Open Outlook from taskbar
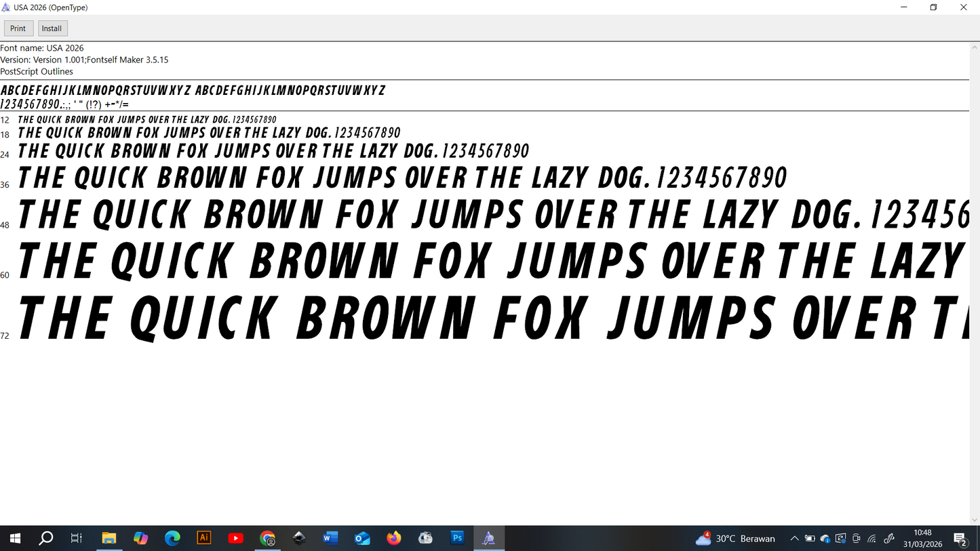980x551 pixels. click(x=362, y=539)
